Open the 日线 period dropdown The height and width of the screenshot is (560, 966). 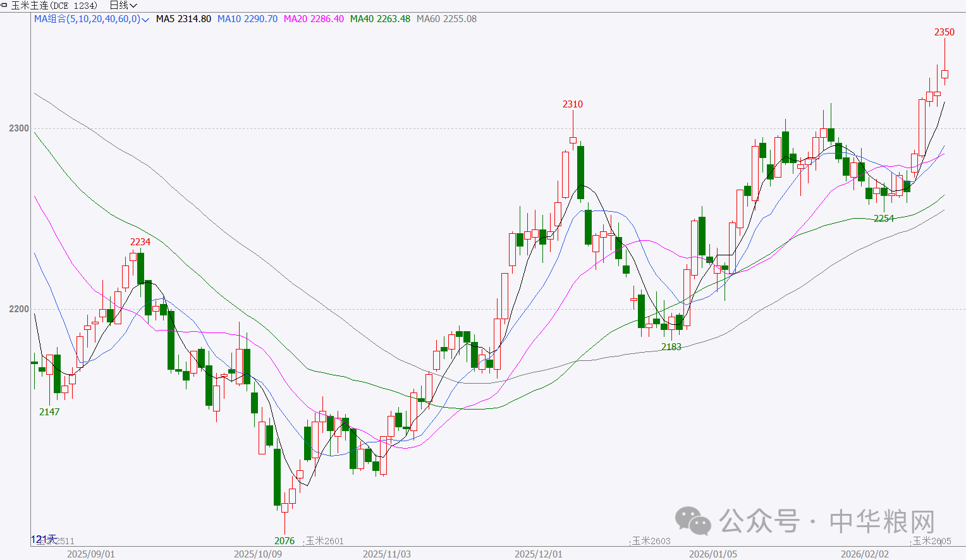click(123, 5)
